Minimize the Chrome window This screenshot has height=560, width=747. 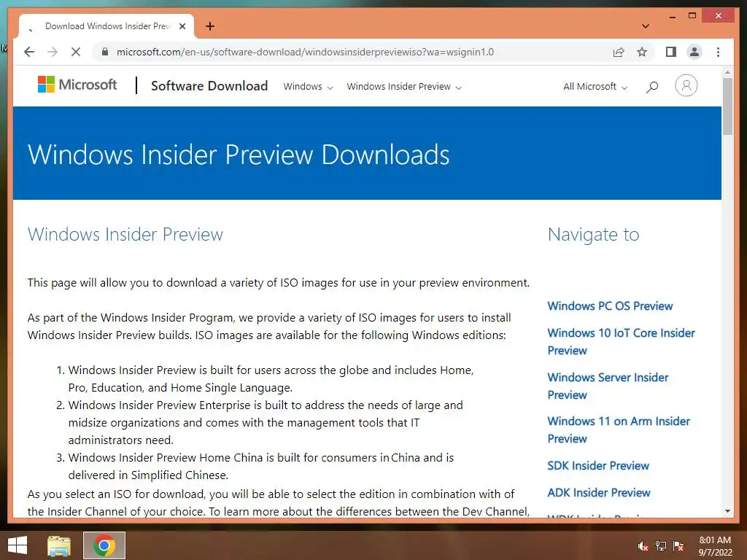click(x=673, y=16)
